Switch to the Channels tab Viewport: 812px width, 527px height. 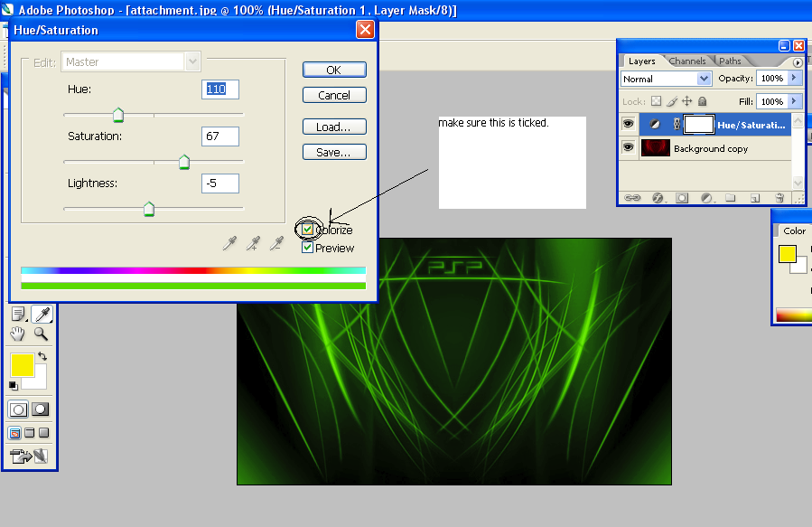coord(687,61)
